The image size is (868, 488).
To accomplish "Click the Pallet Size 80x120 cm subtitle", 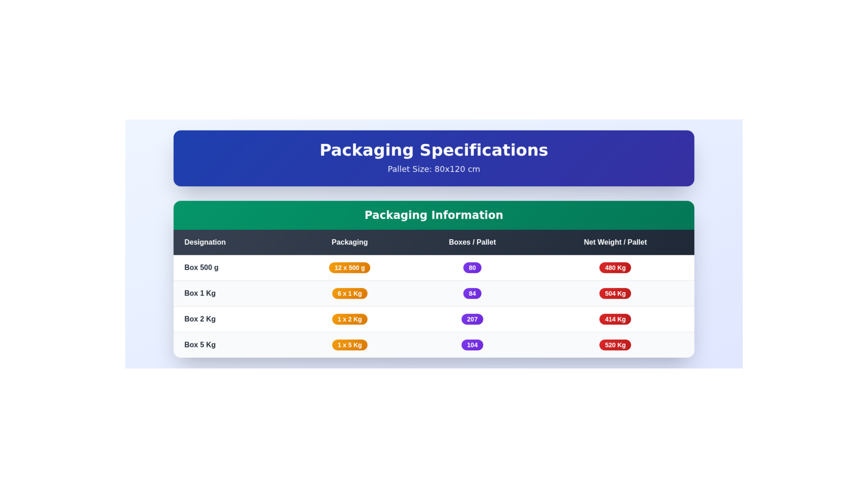I will pos(434,169).
